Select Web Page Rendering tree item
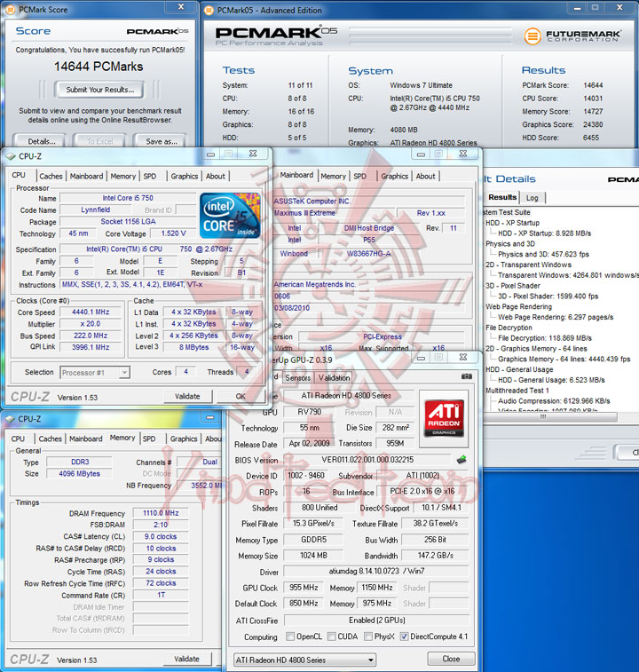 [x=518, y=307]
